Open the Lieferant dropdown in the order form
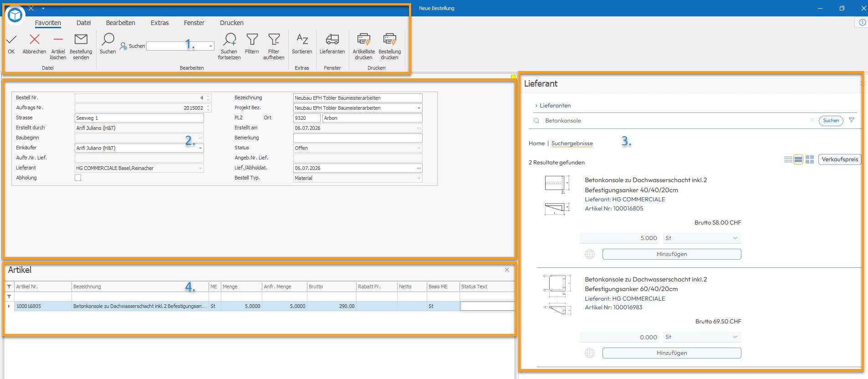Image resolution: width=868 pixels, height=379 pixels. [200, 168]
